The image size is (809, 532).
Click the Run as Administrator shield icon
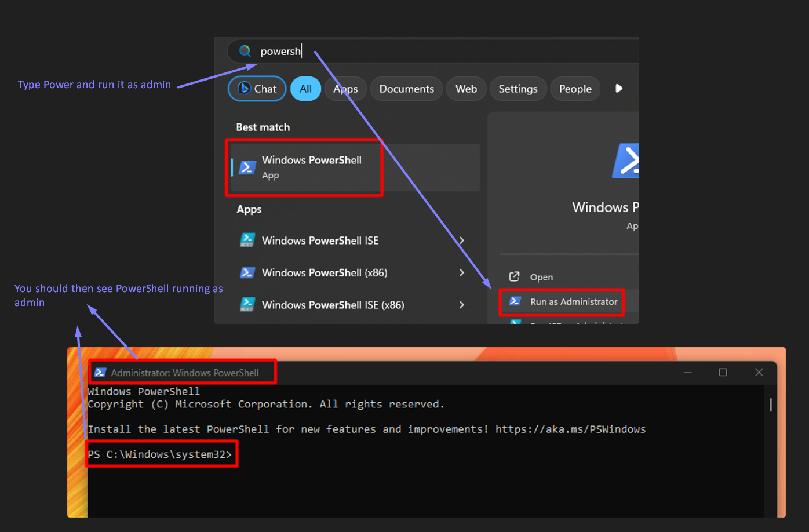[x=515, y=301]
